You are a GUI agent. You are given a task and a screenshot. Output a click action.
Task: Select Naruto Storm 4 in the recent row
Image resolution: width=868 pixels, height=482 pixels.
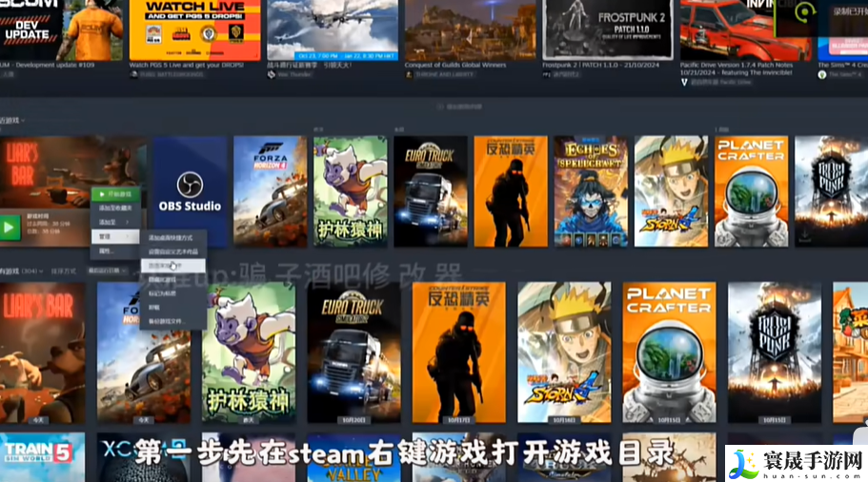coord(671,191)
